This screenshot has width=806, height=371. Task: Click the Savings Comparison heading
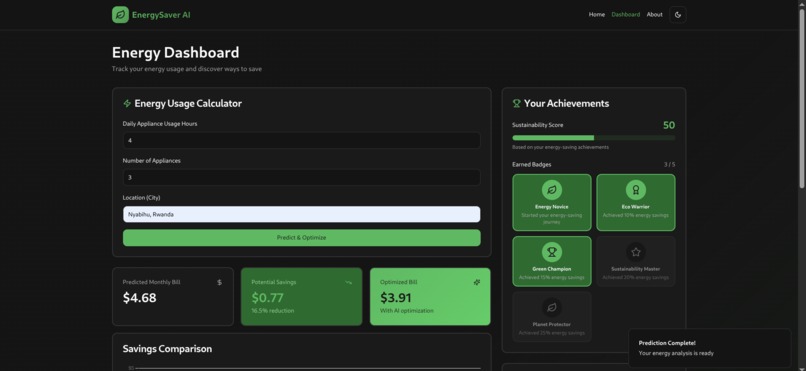[x=167, y=349]
